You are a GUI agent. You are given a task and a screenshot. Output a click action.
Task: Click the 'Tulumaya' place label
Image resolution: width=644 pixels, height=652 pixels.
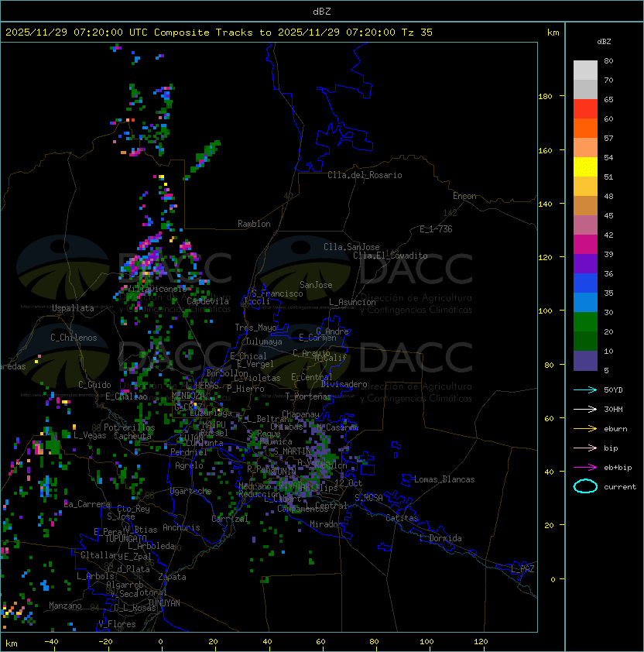[x=264, y=341]
